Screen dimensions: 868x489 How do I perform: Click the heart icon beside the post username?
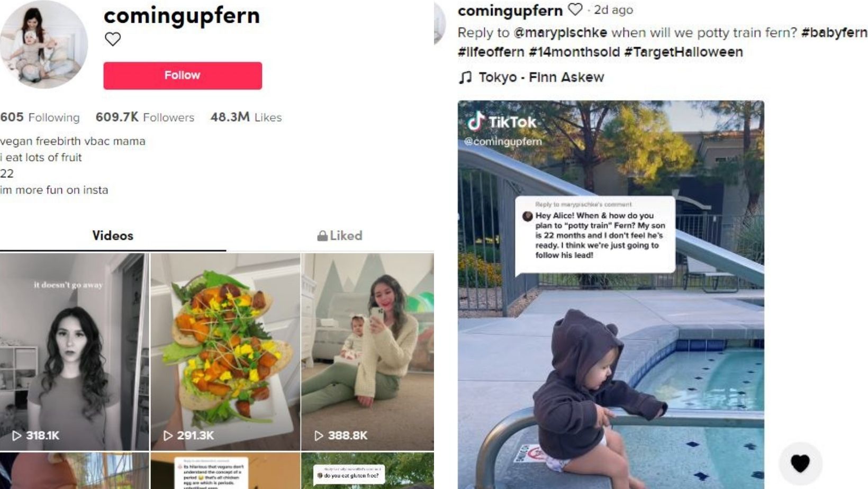point(575,10)
